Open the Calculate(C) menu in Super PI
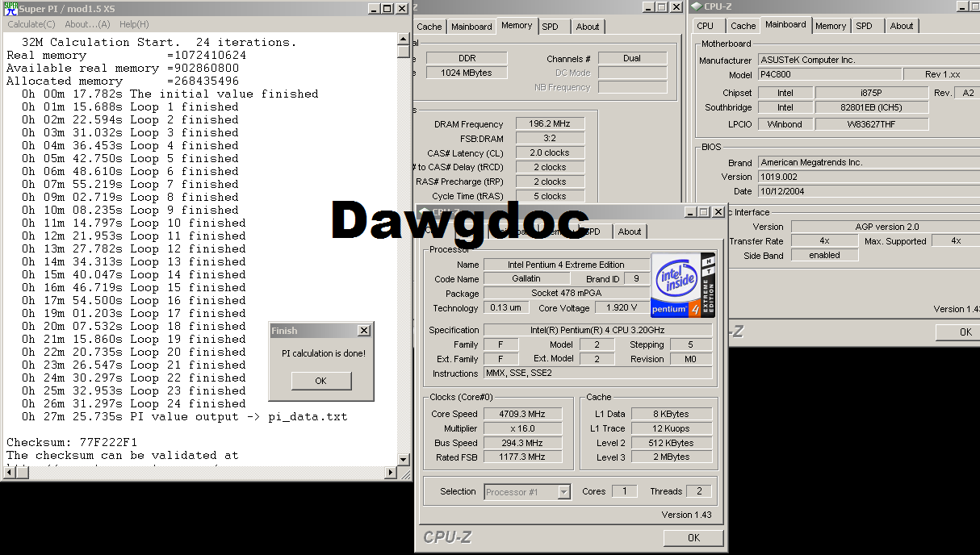980x555 pixels. (x=31, y=24)
